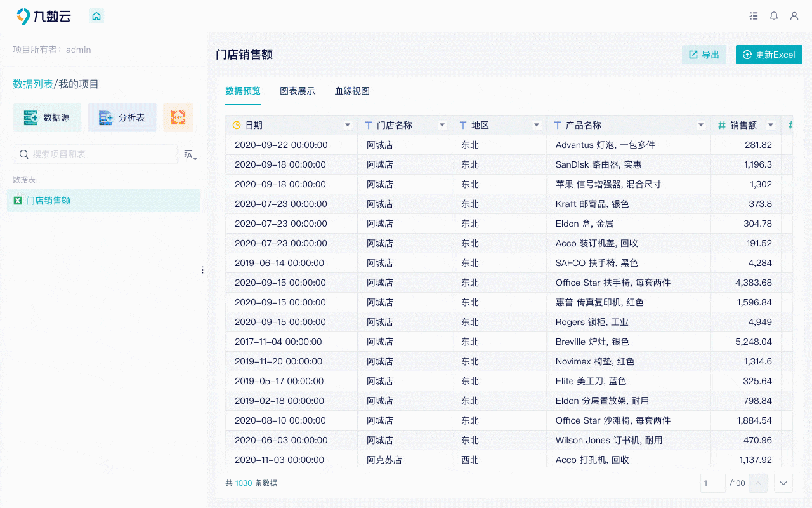Click cell 西北 region
The width and height of the screenshot is (812, 508).
tap(499, 460)
